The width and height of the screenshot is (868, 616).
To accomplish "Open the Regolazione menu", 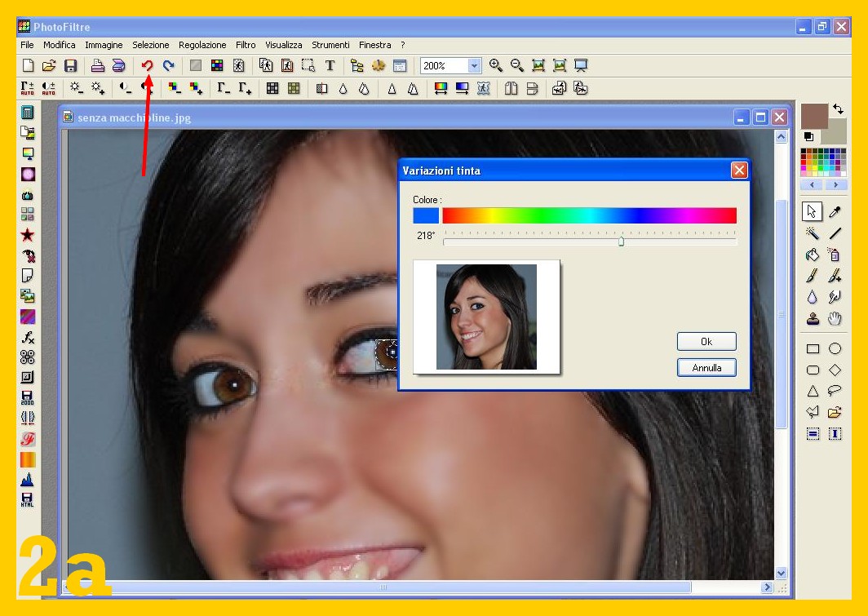I will 202,45.
